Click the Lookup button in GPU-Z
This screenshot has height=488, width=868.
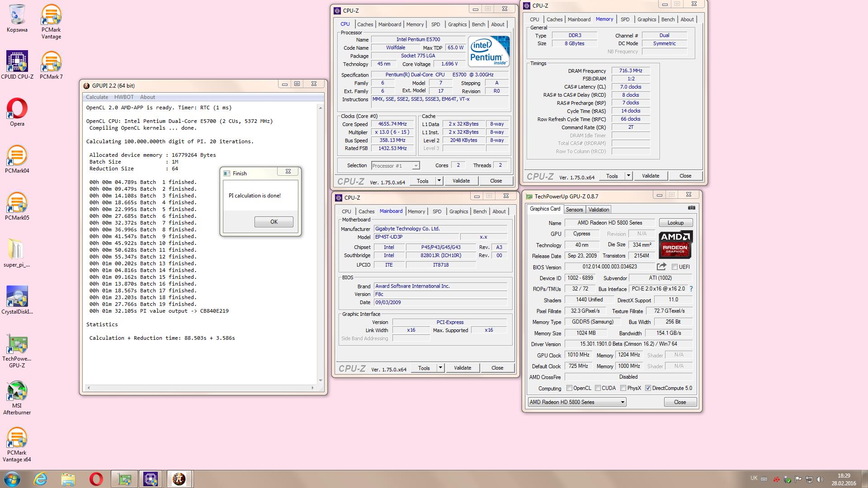(x=675, y=223)
